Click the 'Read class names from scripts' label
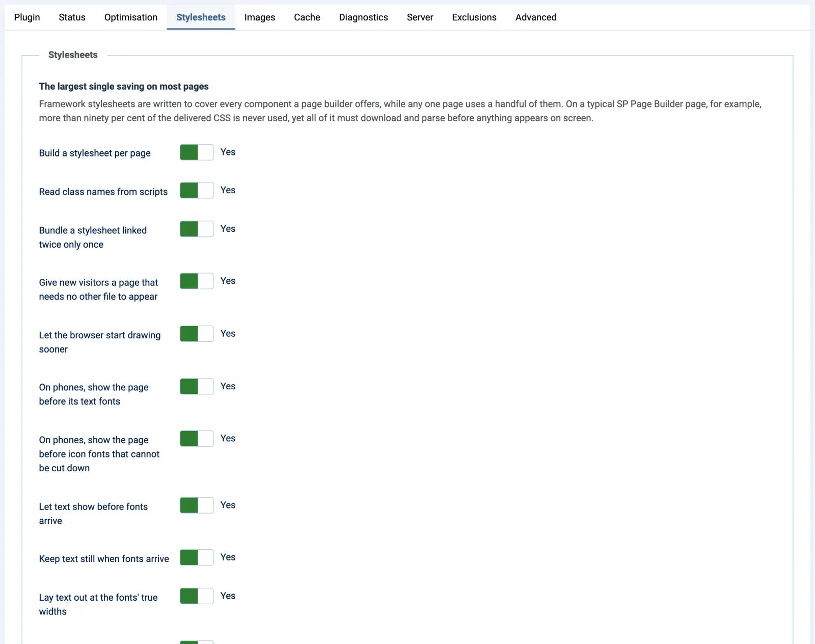815x644 pixels. [x=103, y=192]
